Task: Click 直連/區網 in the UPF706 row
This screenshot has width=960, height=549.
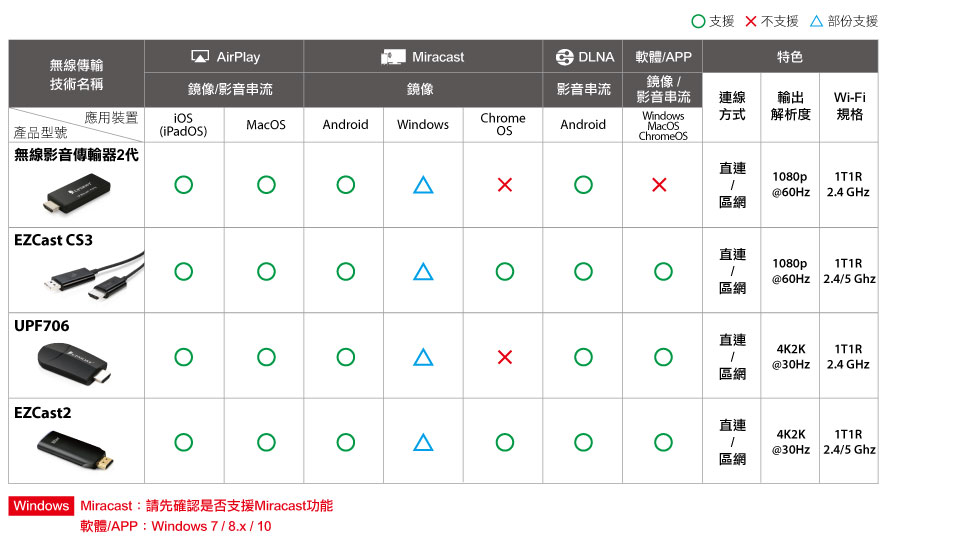Action: (732, 357)
